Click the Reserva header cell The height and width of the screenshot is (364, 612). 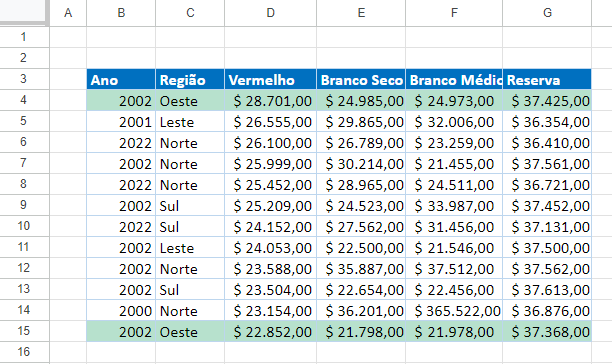pyautogui.click(x=547, y=80)
